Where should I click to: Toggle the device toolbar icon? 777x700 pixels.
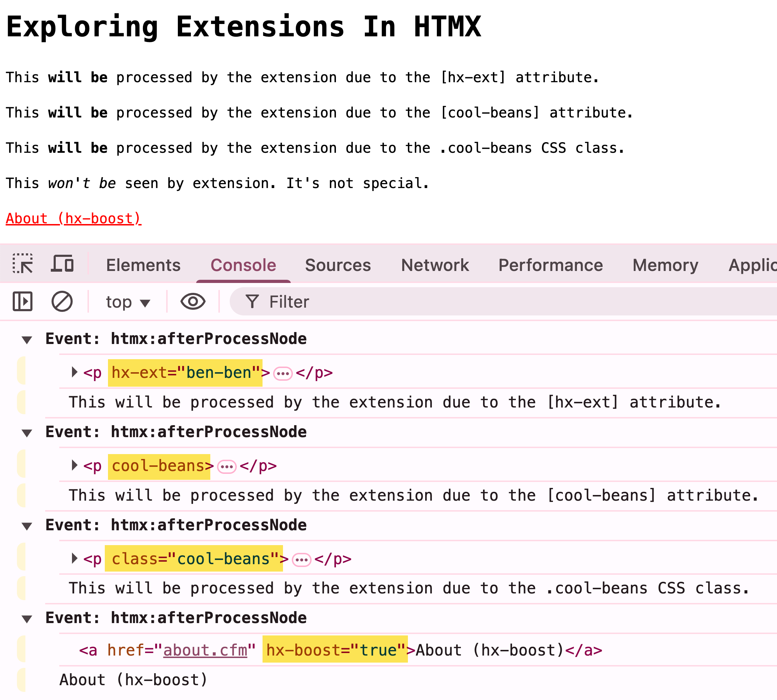62,264
